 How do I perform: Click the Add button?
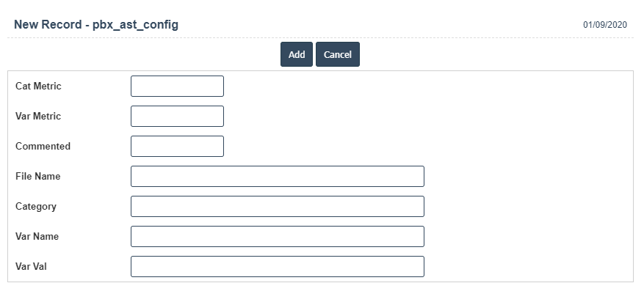(297, 55)
